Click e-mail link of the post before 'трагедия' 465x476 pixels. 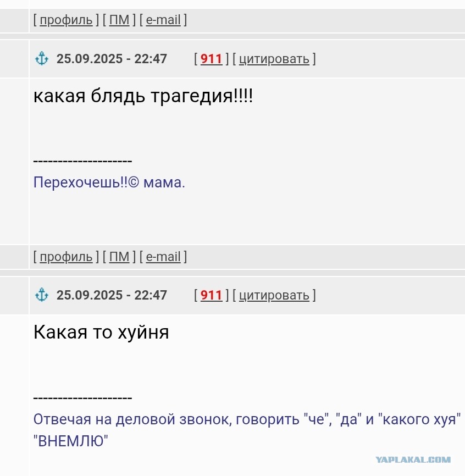tap(163, 20)
